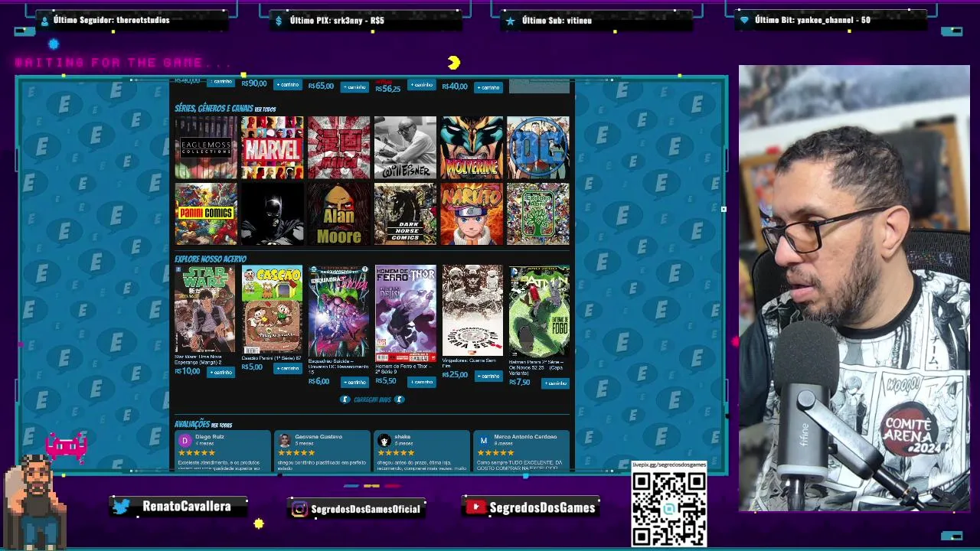Click the yellow Pac-Man icon
The height and width of the screenshot is (551, 980).
tap(454, 63)
